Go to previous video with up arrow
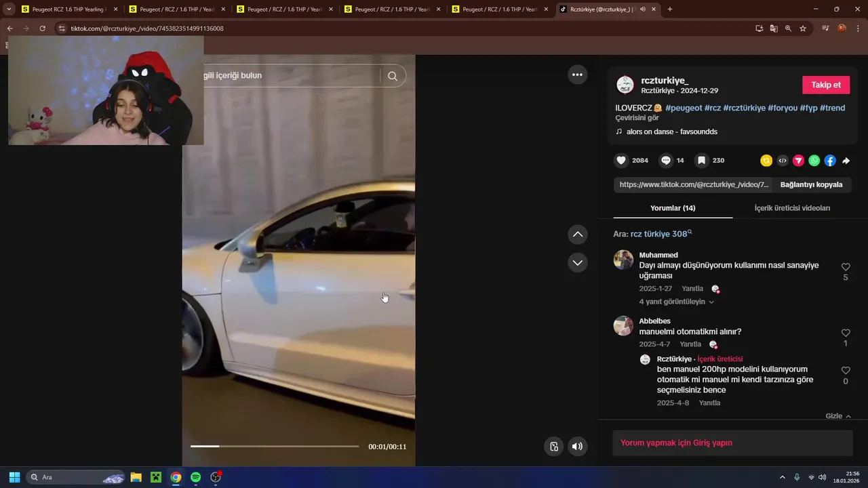The image size is (868, 488). pyautogui.click(x=577, y=234)
